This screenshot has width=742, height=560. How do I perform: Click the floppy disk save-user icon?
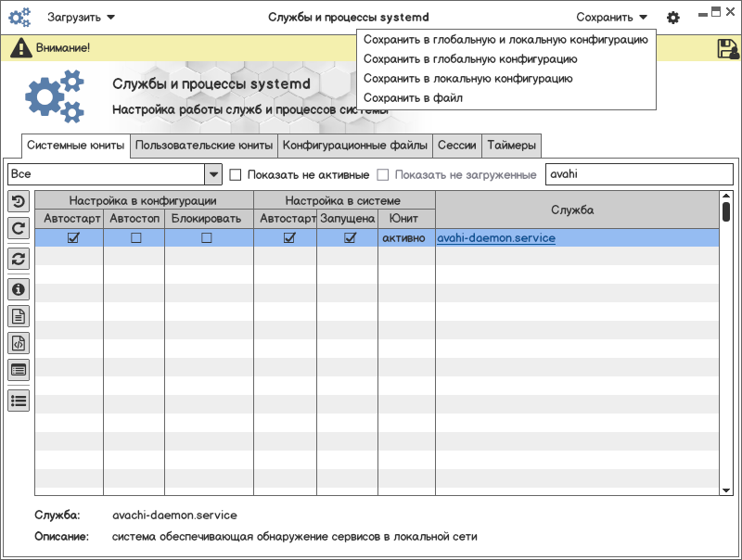pyautogui.click(x=727, y=49)
